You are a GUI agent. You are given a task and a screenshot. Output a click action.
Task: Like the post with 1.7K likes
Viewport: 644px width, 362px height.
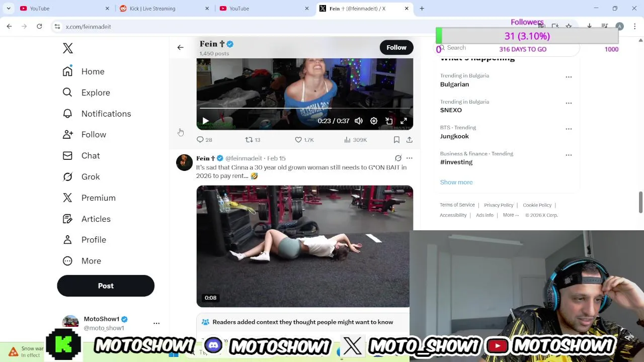click(x=304, y=140)
